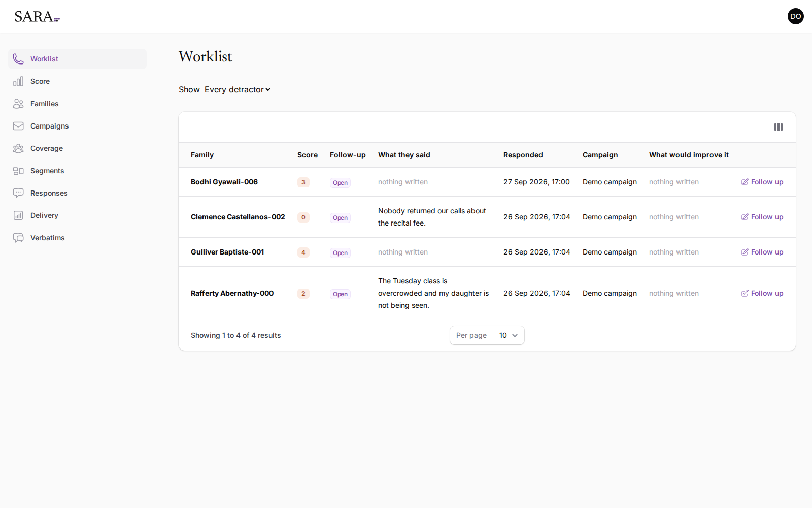Screen dimensions: 812x508
Task: Click the Follow-up column header
Action: tap(348, 155)
